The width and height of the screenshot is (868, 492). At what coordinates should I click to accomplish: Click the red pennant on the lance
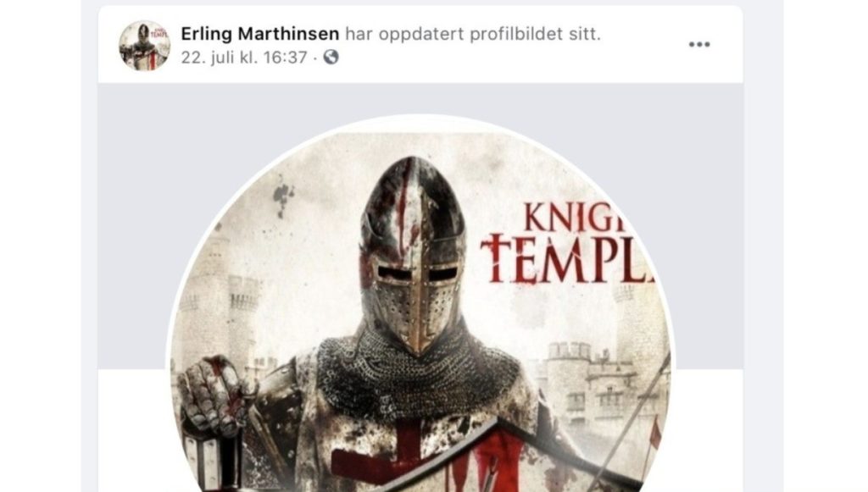coord(655,431)
